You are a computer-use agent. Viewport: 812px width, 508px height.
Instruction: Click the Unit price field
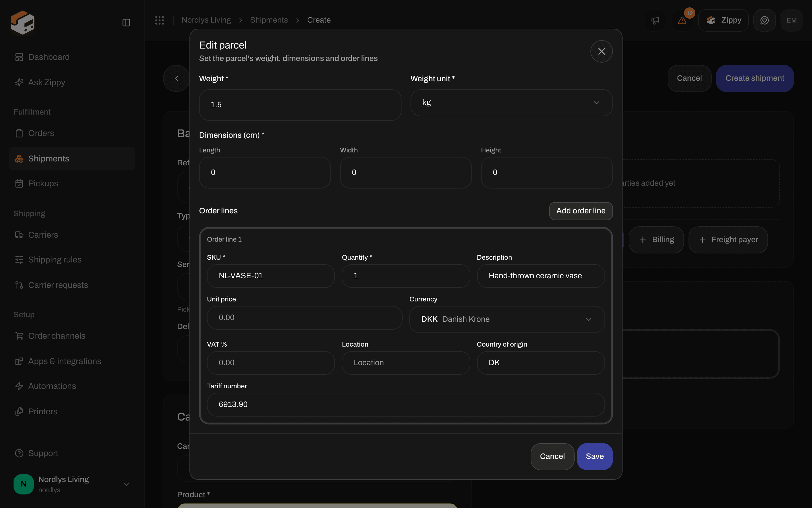click(304, 317)
